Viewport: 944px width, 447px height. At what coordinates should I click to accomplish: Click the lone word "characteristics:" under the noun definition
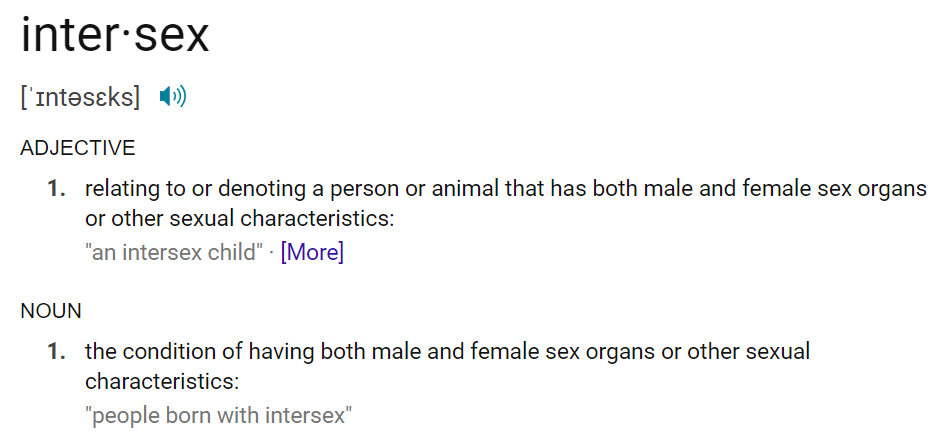click(162, 381)
